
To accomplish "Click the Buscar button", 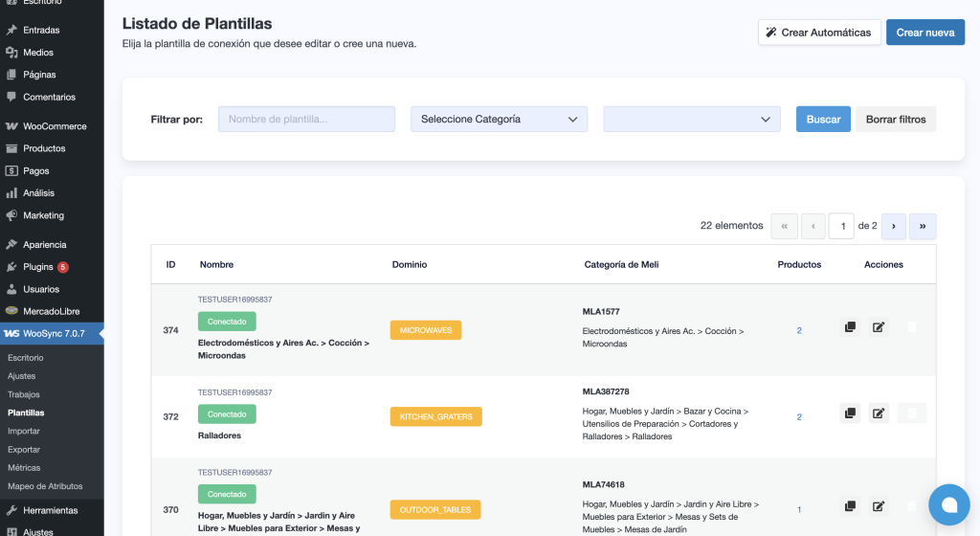I will click(823, 120).
